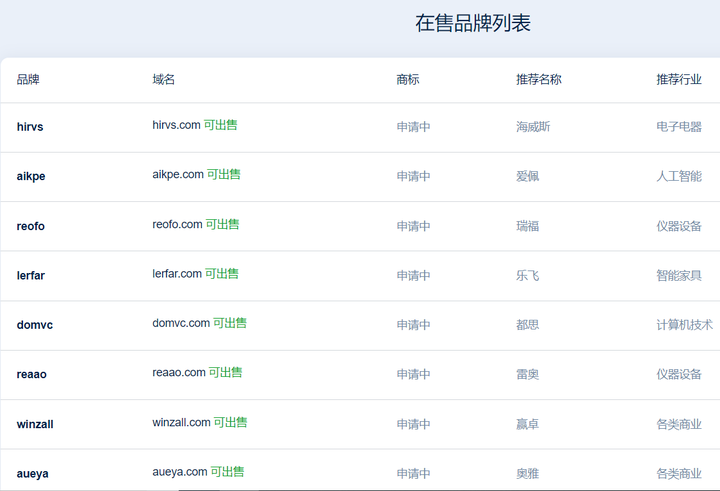Click the 品牌 column header

click(x=28, y=80)
